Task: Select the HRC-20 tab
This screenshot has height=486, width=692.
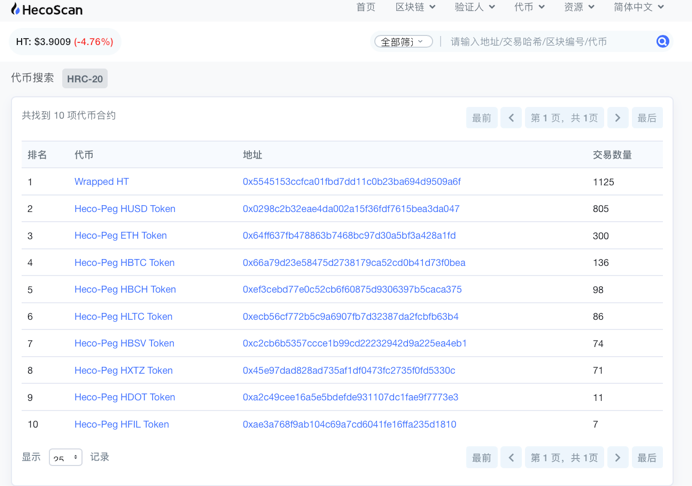Action: pos(85,79)
